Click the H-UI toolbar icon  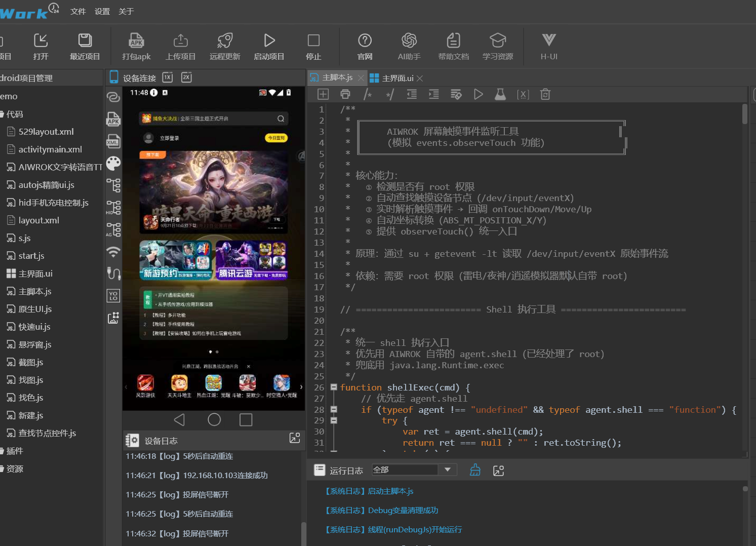point(549,41)
